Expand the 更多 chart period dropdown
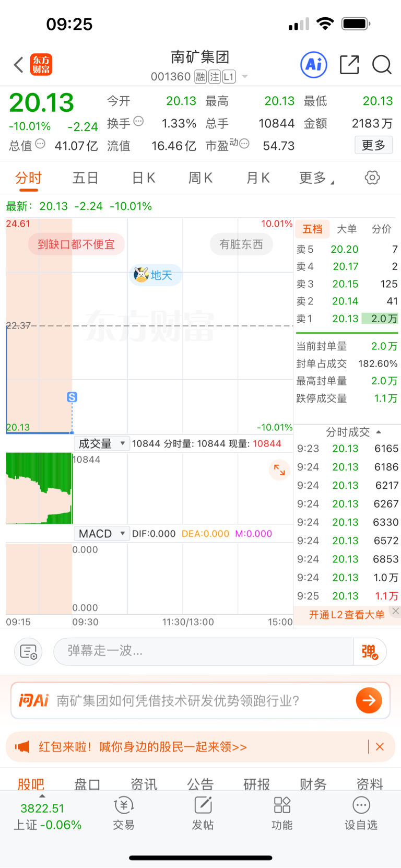Image resolution: width=401 pixels, height=868 pixels. [316, 178]
